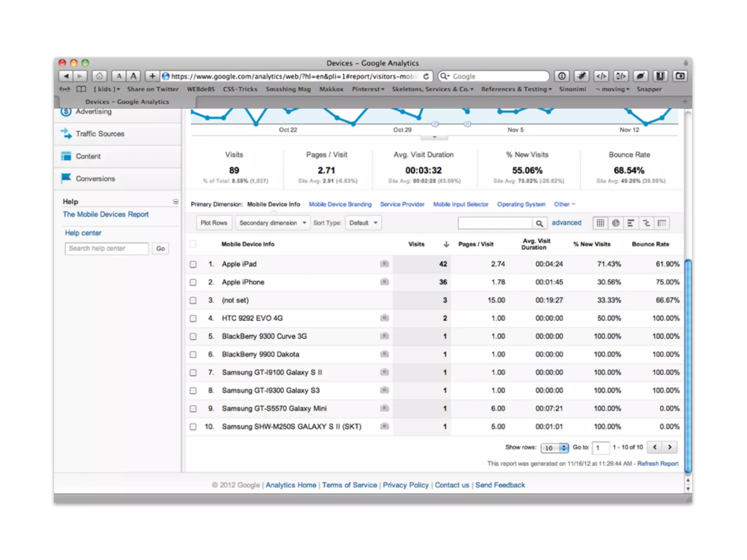Image resolution: width=747 pixels, height=560 pixels.
Task: Switch to performance bar view icon
Action: click(631, 223)
